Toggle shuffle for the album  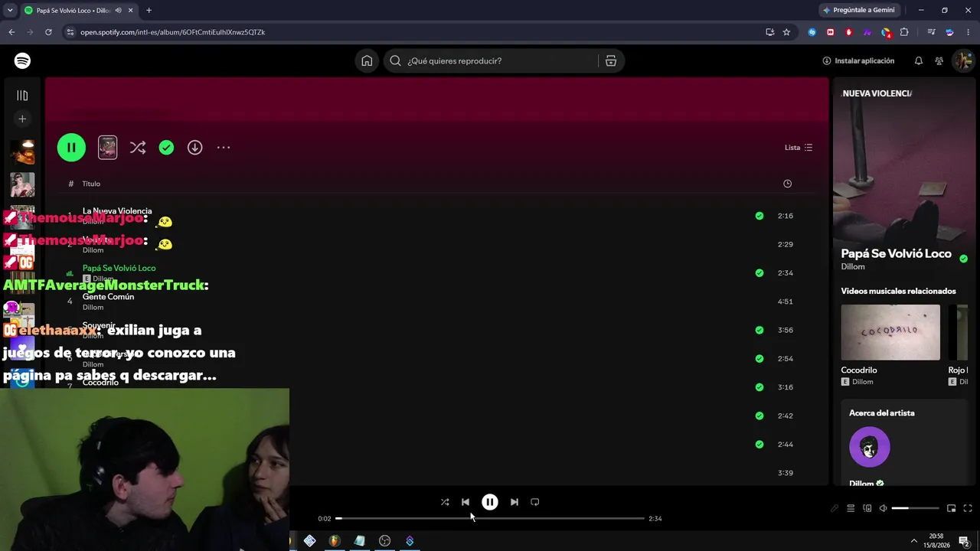pos(138,148)
